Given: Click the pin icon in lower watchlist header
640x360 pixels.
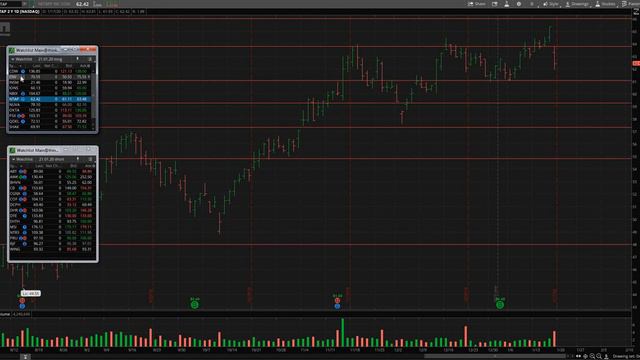Looking at the screenshot, I should [x=78, y=159].
